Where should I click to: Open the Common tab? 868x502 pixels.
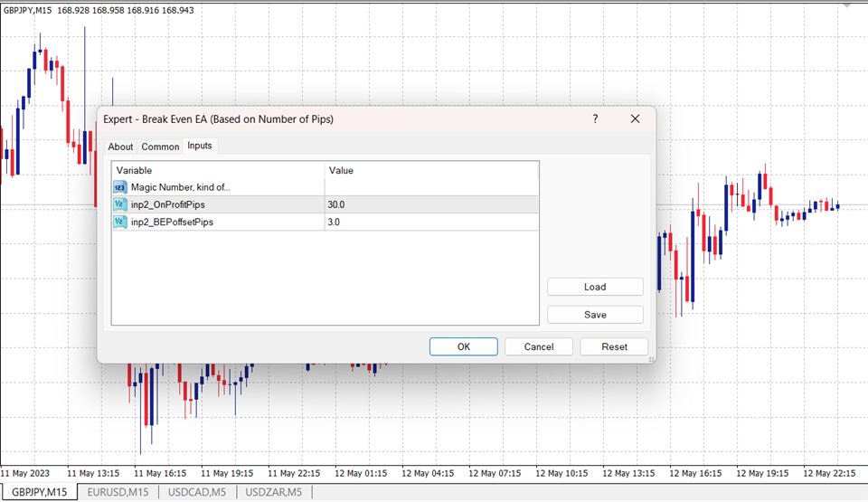click(x=160, y=147)
